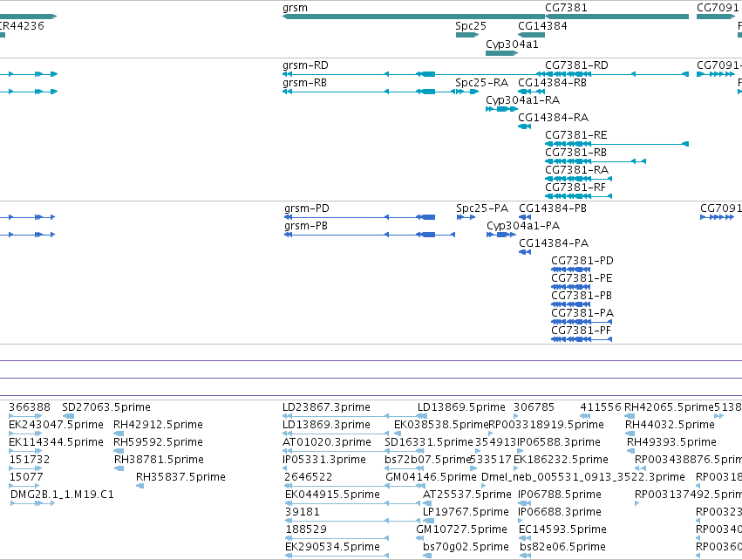This screenshot has height=560, width=742.
Task: Select the CG7381-PD protein label
Action: (582, 261)
